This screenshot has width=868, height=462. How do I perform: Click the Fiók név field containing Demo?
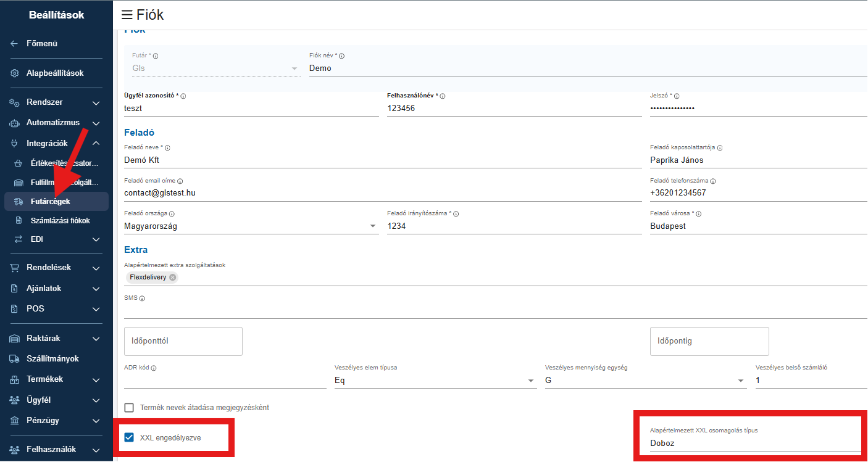click(588, 68)
